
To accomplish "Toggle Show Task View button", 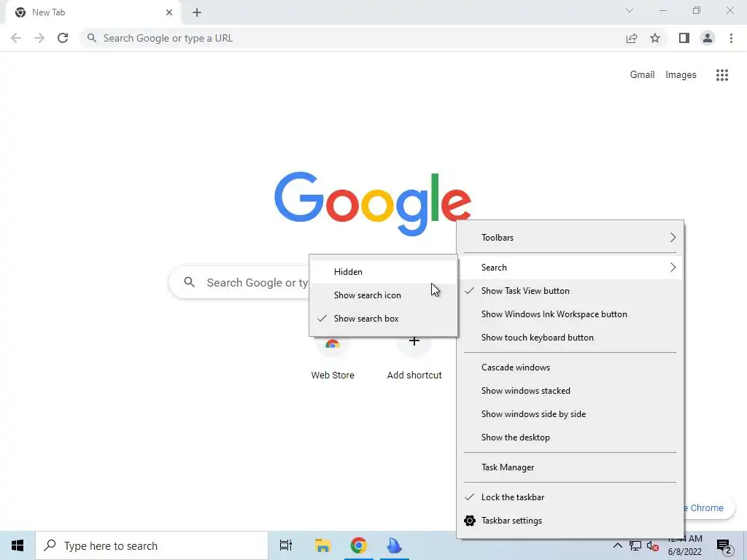I will [x=570, y=291].
